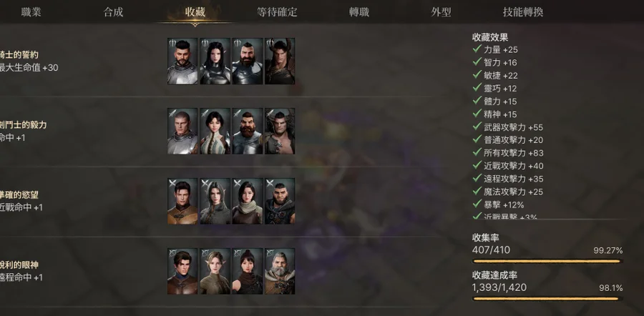Select bearded dwarf portrait in 劍鬥士的毅力 row
644x316 pixels.
pos(248,132)
